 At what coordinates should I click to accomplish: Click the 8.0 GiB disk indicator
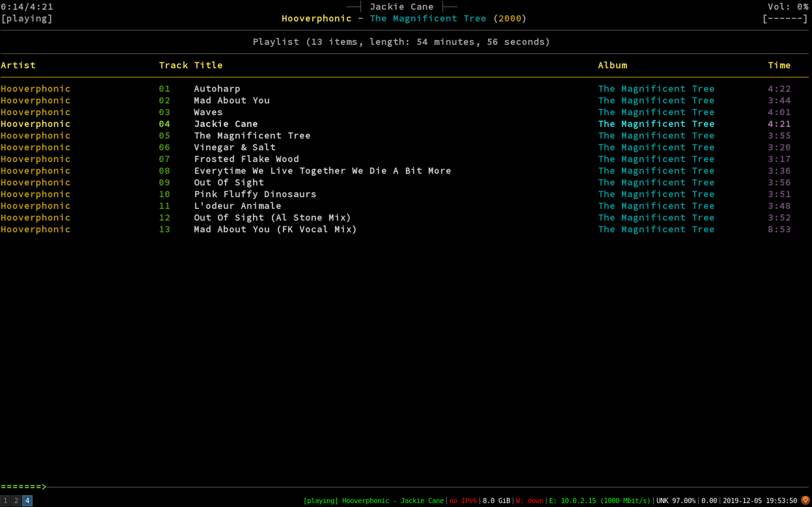496,500
